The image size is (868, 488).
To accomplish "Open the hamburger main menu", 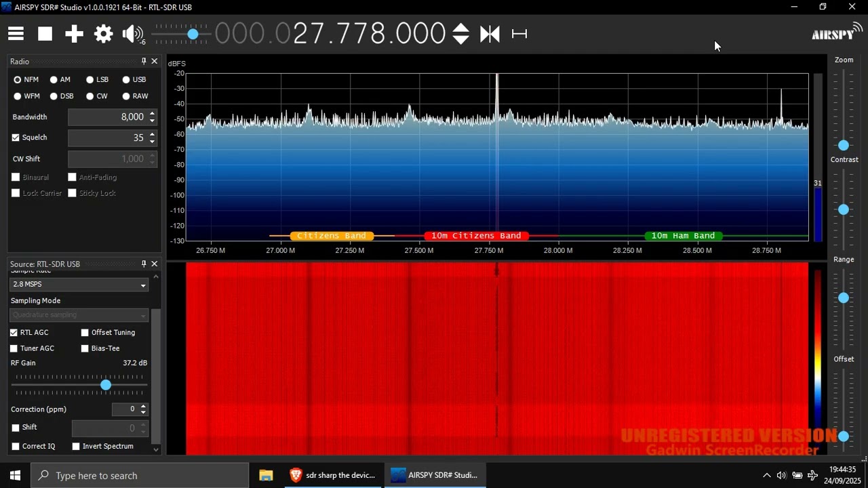I will click(x=16, y=34).
